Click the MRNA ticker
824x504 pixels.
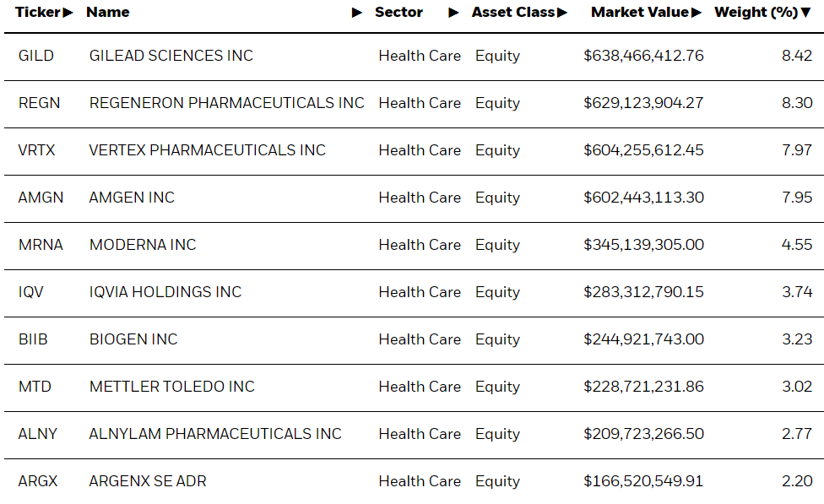pyautogui.click(x=41, y=245)
